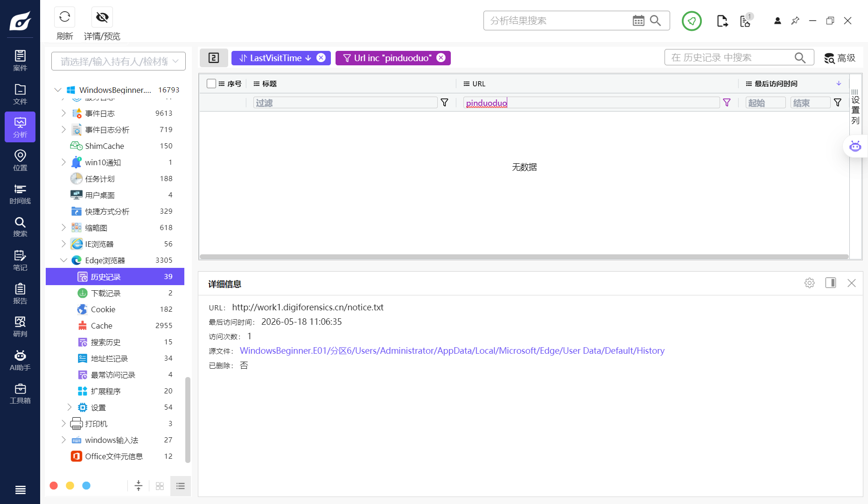This screenshot has width=868, height=504.
Task: Click the hamburger menu at sidebar bottom
Action: point(20,490)
